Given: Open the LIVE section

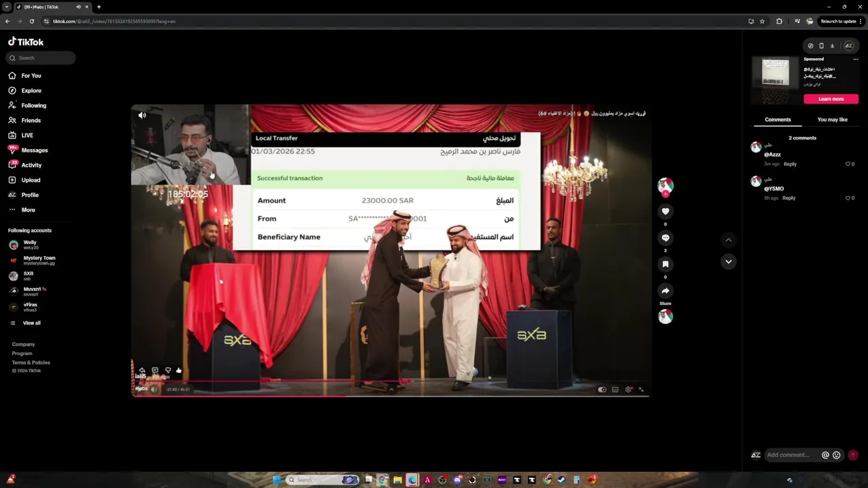Looking at the screenshot, I should point(21,136).
